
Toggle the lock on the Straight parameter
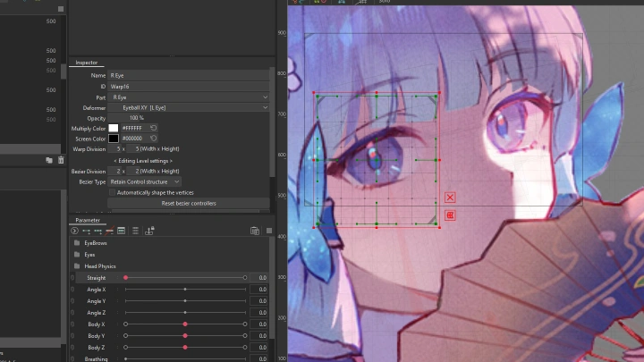coord(72,278)
